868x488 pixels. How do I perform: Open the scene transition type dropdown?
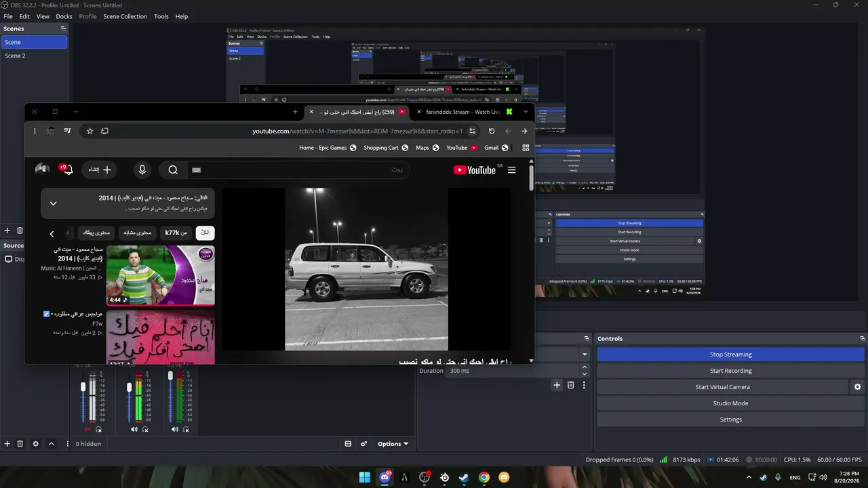pos(585,354)
